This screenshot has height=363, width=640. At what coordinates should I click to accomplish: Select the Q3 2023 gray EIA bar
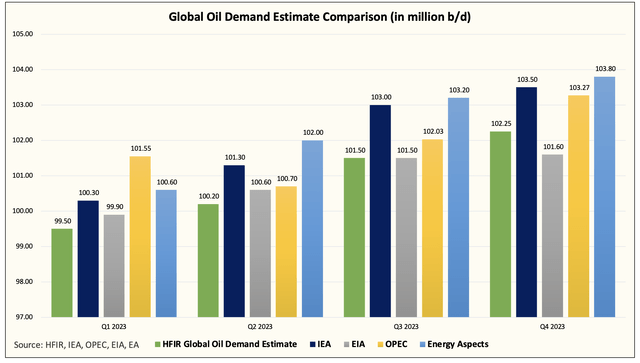407,238
